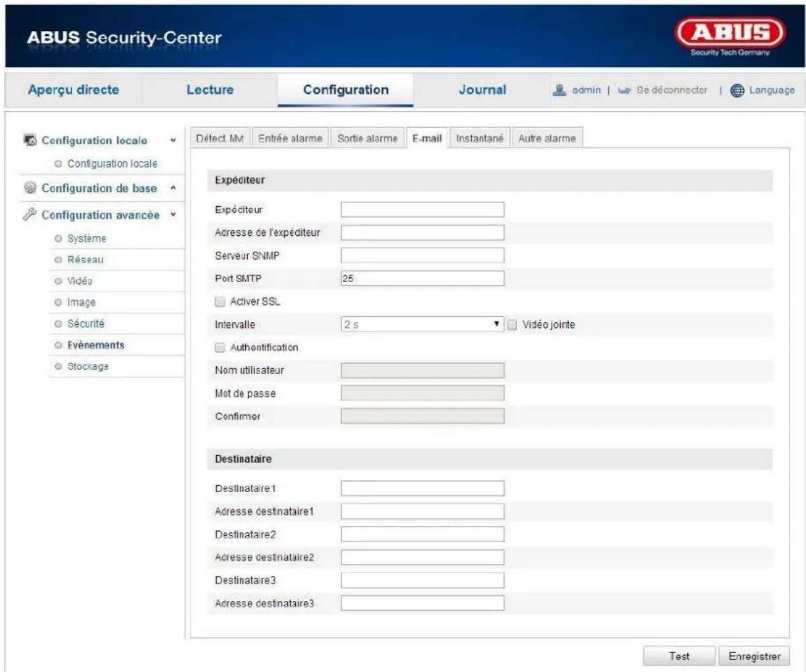Enable the Authentification checkbox
806x672 pixels.
pos(220,348)
